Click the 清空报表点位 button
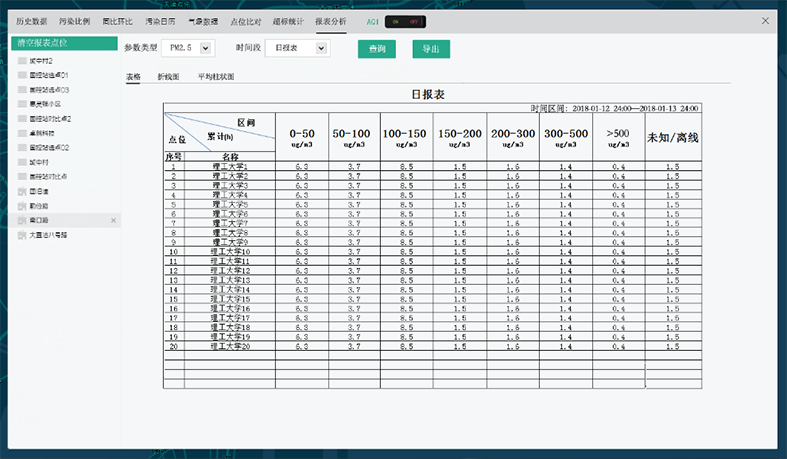787x459 pixels. click(64, 44)
